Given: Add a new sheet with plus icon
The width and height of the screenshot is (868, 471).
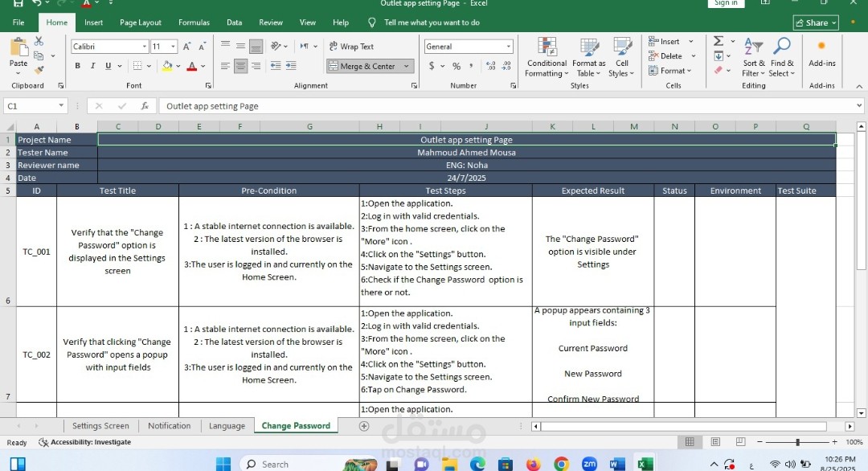Looking at the screenshot, I should tap(364, 426).
